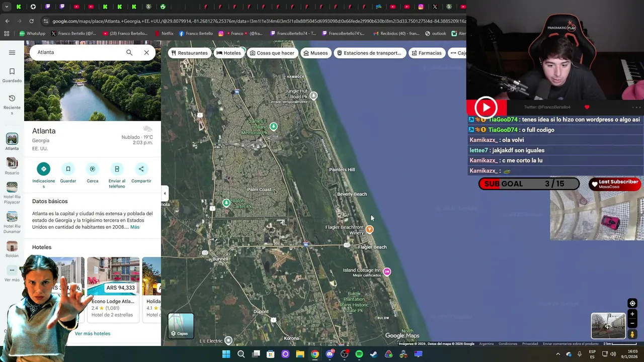The height and width of the screenshot is (362, 644).
Task: Select the Restaurantes filter chip
Action: [190, 53]
